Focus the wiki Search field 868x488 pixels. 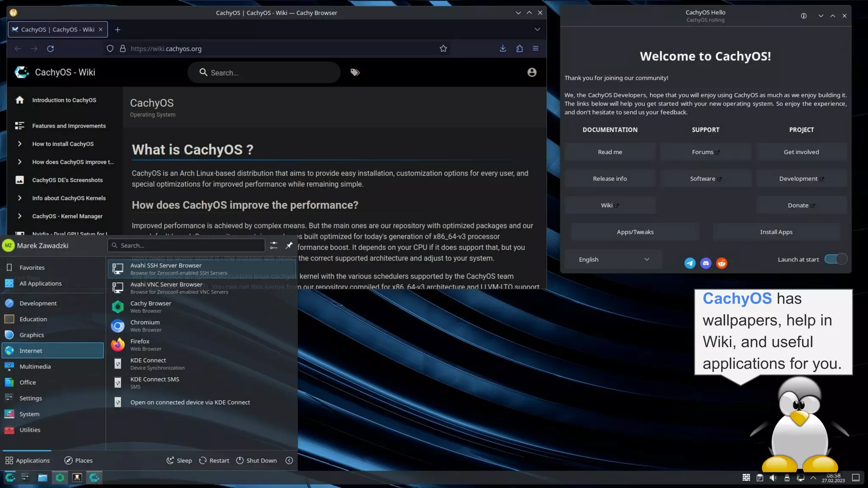pos(264,72)
